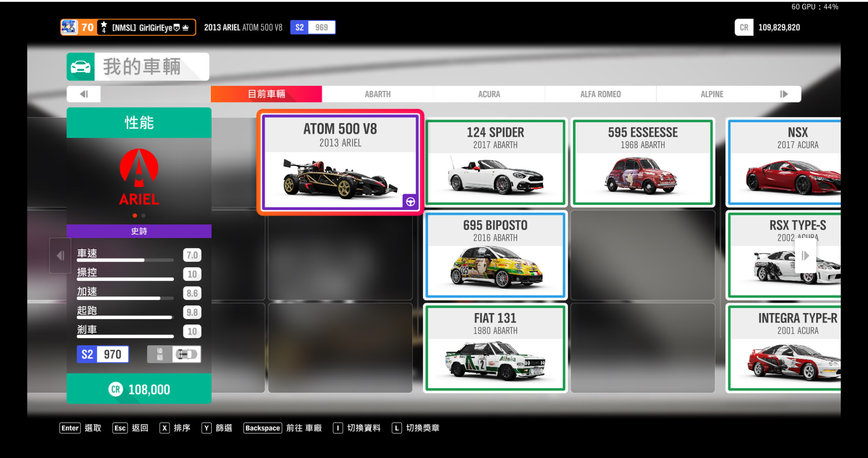Image resolution: width=868 pixels, height=458 pixels.
Task: Click the S2 969 class badge in header
Action: tap(313, 27)
